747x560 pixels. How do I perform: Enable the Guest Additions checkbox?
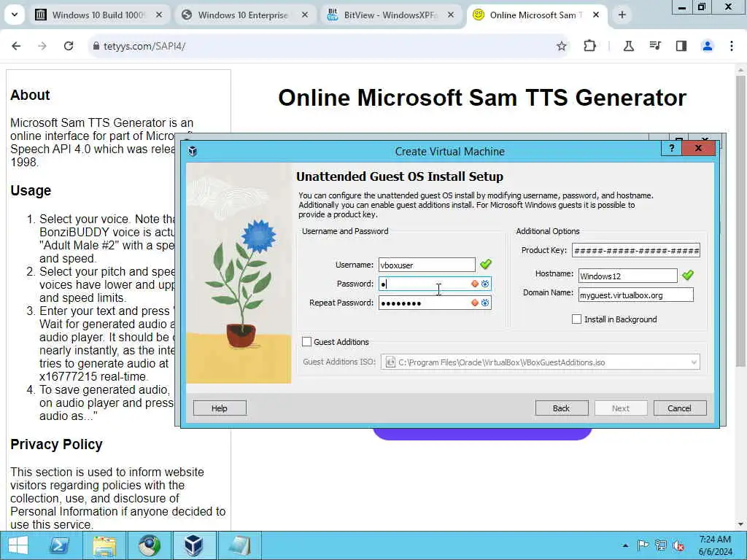(307, 342)
